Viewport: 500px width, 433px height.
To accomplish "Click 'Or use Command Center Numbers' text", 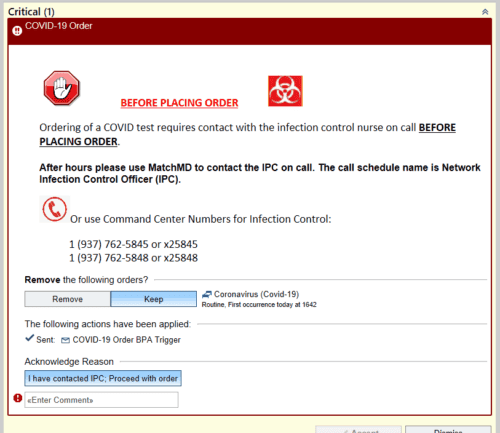I will click(x=201, y=219).
